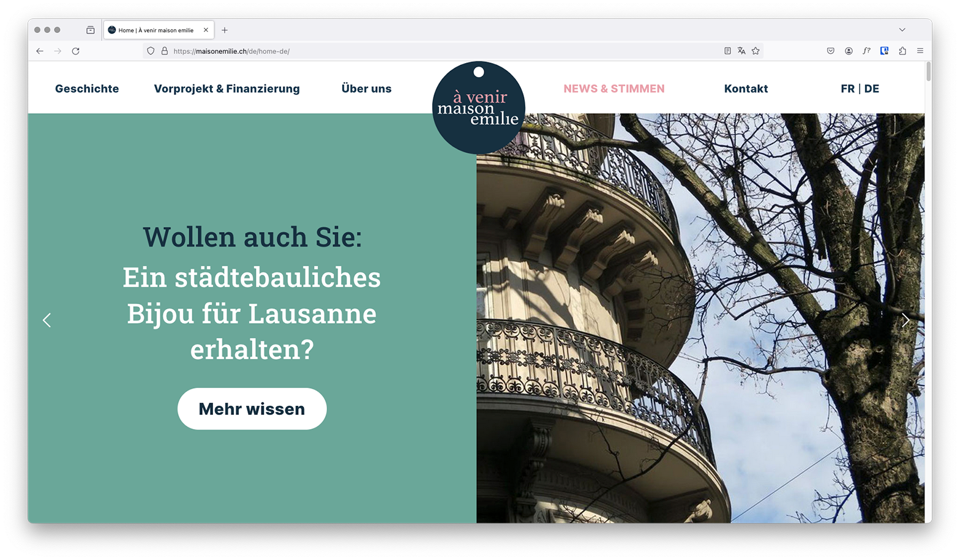The width and height of the screenshot is (960, 560).
Task: Reload the page with the refresh icon
Action: [76, 51]
